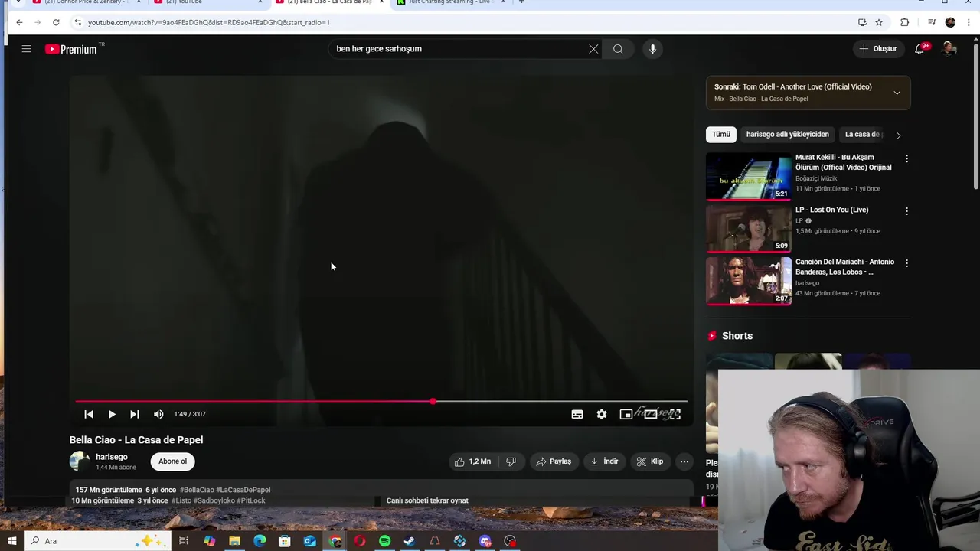
Task: Open Canción Del Mariachi video thumbnail
Action: coord(748,281)
